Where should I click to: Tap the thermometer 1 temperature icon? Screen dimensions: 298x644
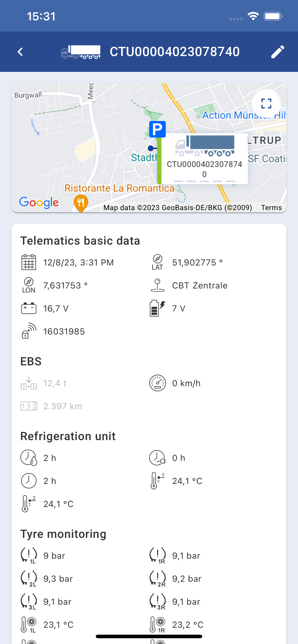point(157,481)
